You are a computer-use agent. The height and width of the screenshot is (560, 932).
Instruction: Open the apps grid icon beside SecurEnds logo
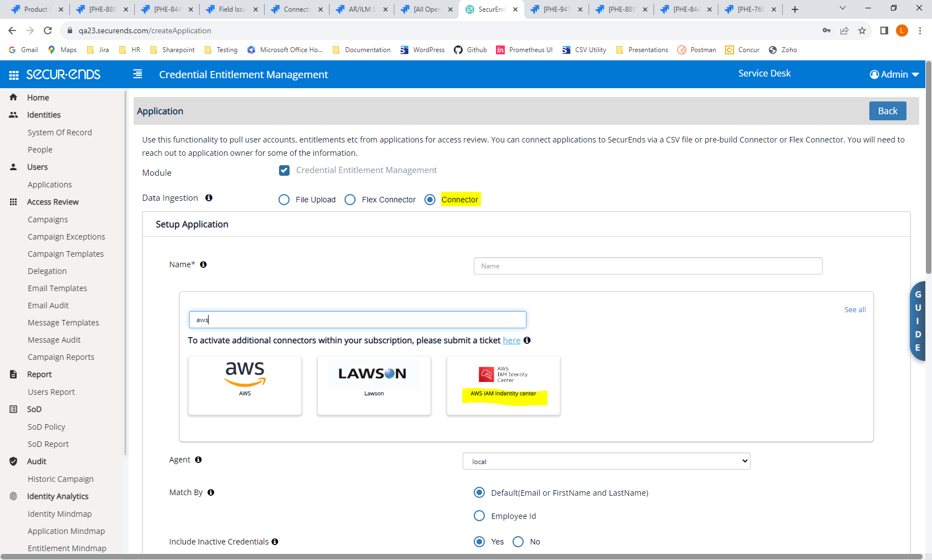(13, 74)
